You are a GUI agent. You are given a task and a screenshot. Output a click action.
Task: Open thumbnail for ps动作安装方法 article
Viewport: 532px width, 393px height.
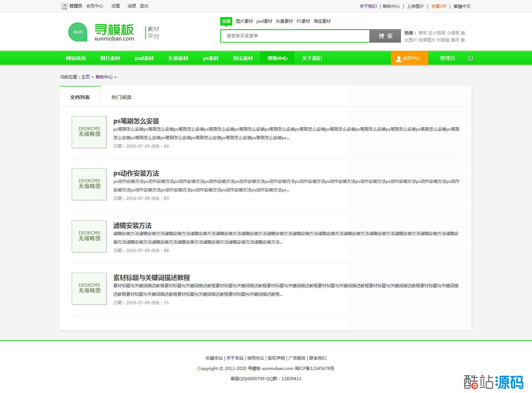pos(89,184)
